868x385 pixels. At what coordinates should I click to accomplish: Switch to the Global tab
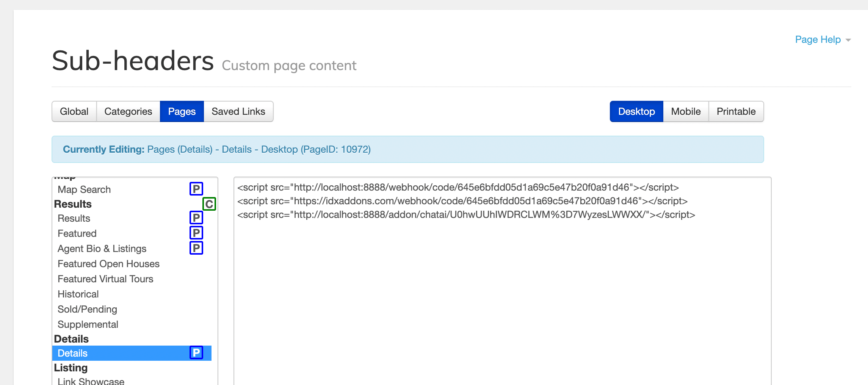[x=74, y=111]
